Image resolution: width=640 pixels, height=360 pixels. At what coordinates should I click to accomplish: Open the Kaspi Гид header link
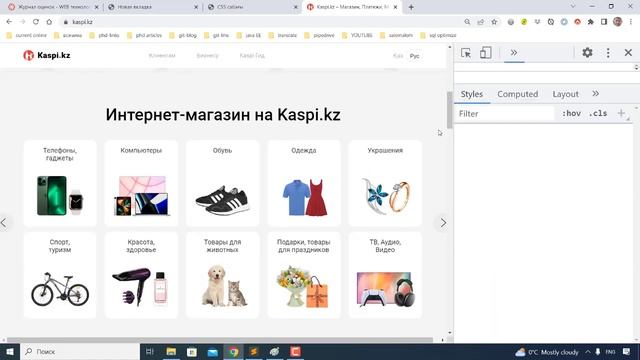(x=252, y=56)
